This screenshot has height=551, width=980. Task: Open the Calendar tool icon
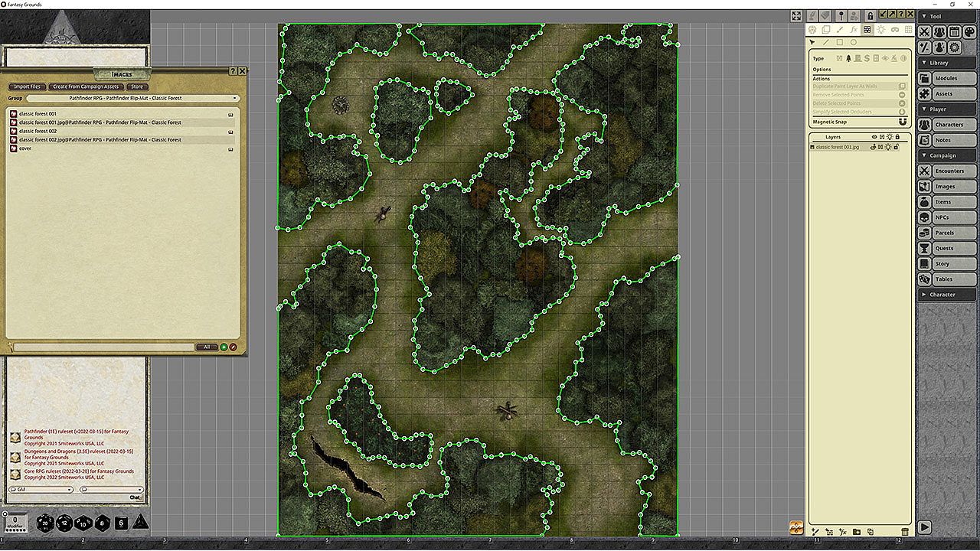954,32
